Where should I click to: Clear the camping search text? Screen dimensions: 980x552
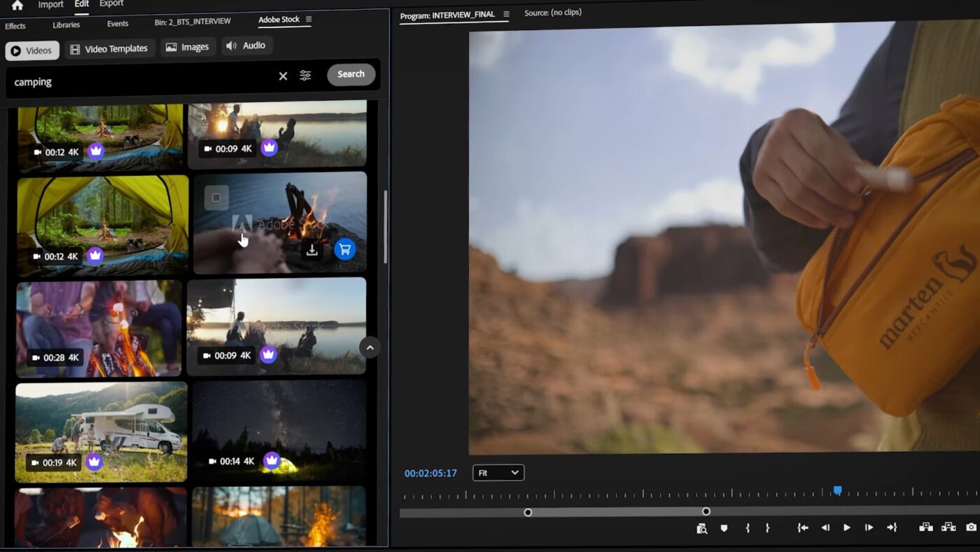(x=283, y=76)
